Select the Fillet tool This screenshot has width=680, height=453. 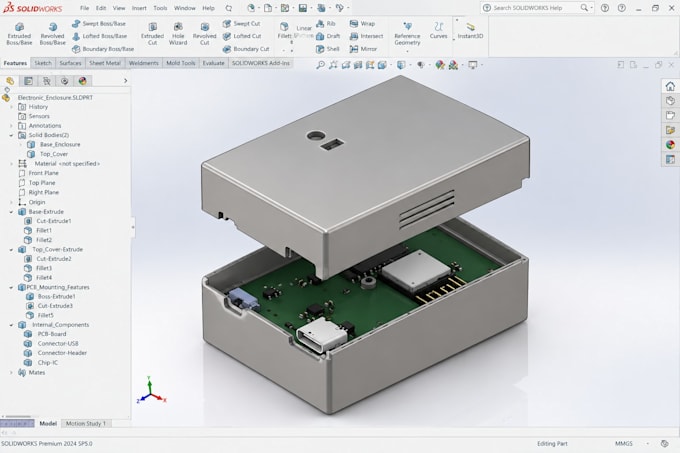(284, 31)
